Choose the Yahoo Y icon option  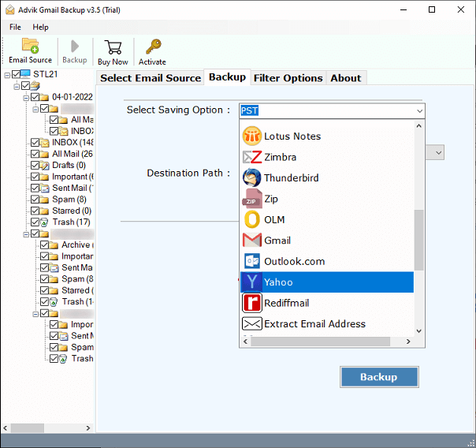pyautogui.click(x=252, y=282)
